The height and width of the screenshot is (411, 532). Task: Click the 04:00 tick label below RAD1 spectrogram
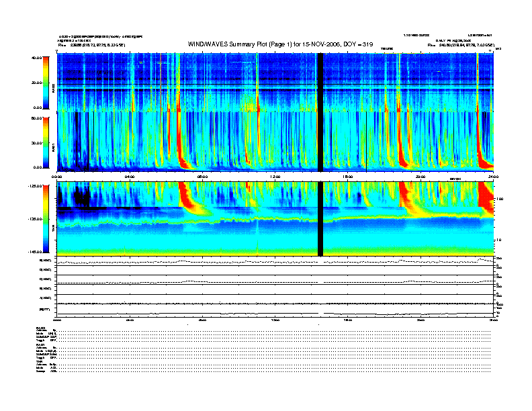coord(130,177)
